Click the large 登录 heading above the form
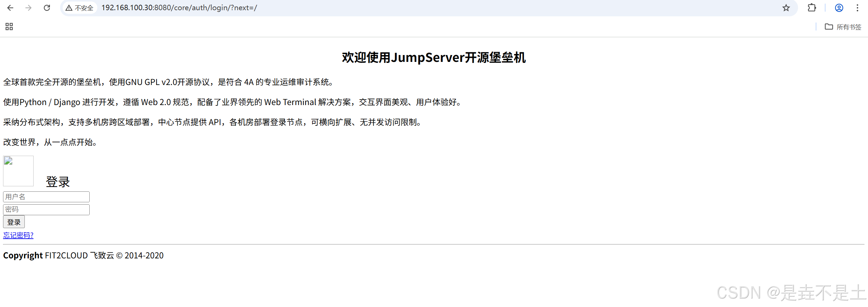Screen dimensions: 868x307 tap(58, 182)
